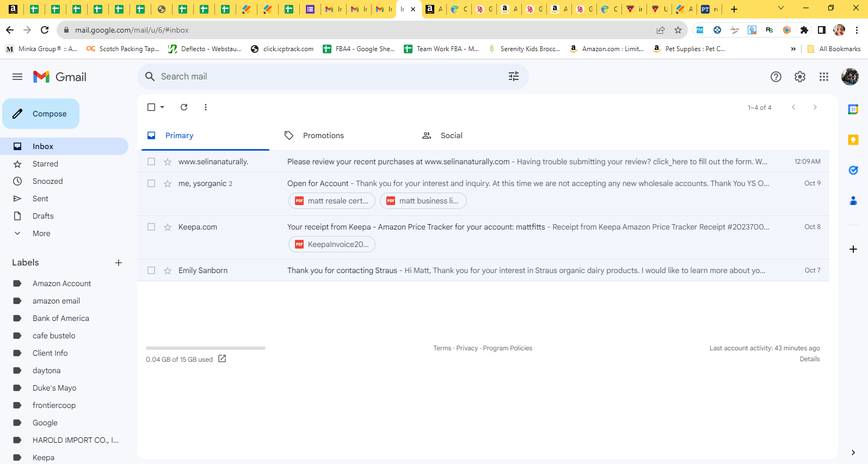The image size is (868, 464).
Task: Open the Inbox folder
Action: point(64,146)
